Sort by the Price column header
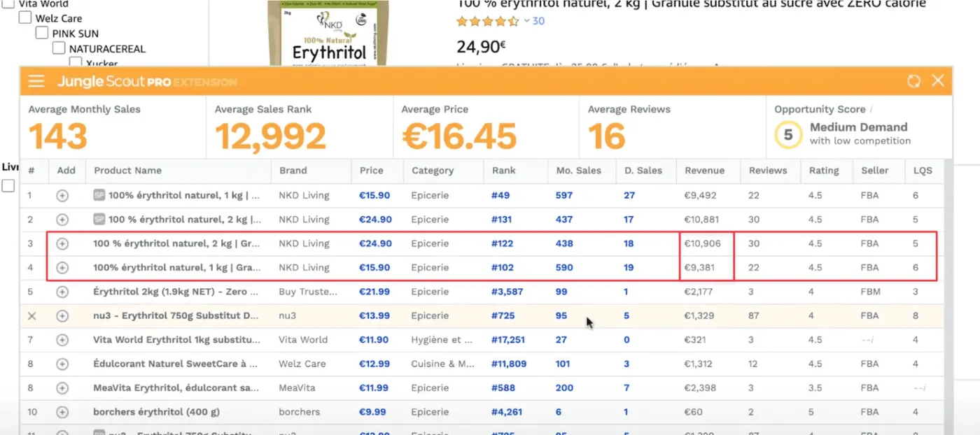This screenshot has height=435, width=980. 371,171
